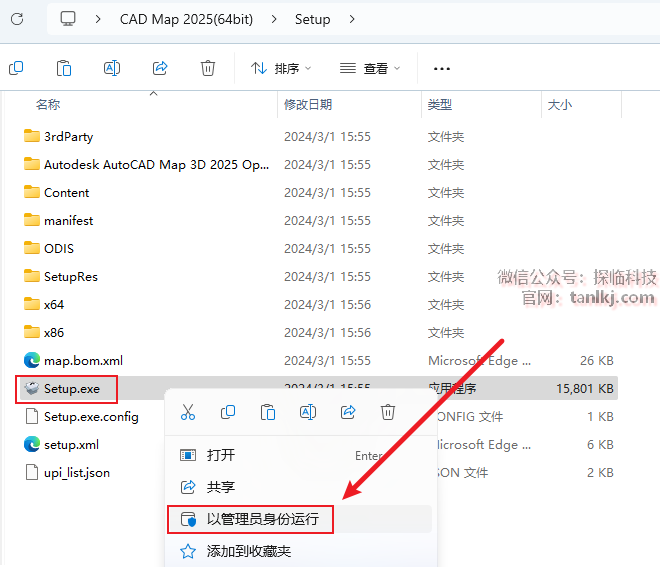Click the copy icon in top toolbar
Viewport: 660px width, 567px height.
pyautogui.click(x=16, y=68)
